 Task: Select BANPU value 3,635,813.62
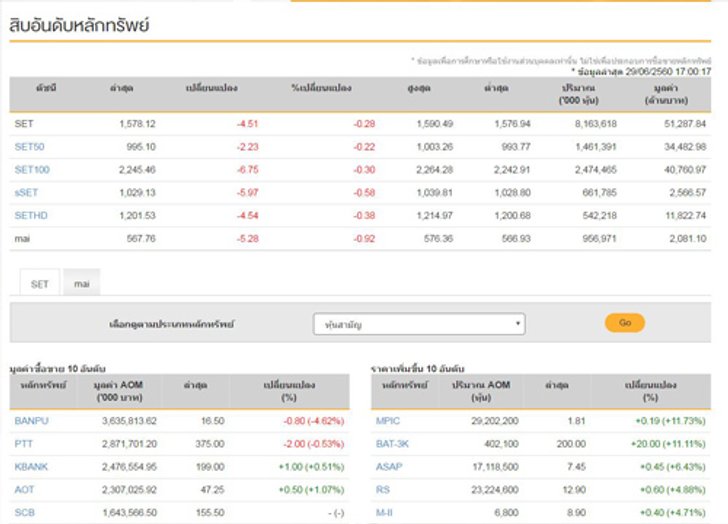pyautogui.click(x=130, y=421)
